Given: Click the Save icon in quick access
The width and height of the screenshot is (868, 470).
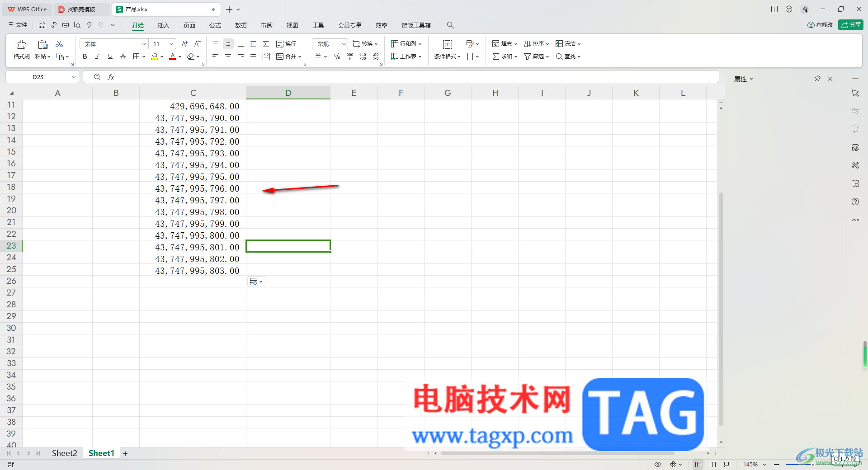Looking at the screenshot, I should coord(42,25).
